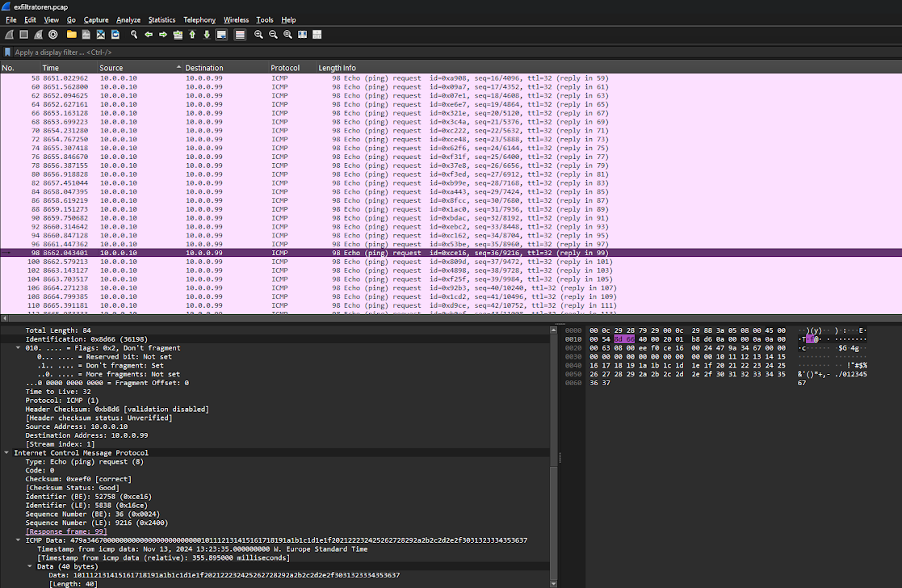Toggle auto-scroll during live capture
This screenshot has width=902, height=588.
221,35
